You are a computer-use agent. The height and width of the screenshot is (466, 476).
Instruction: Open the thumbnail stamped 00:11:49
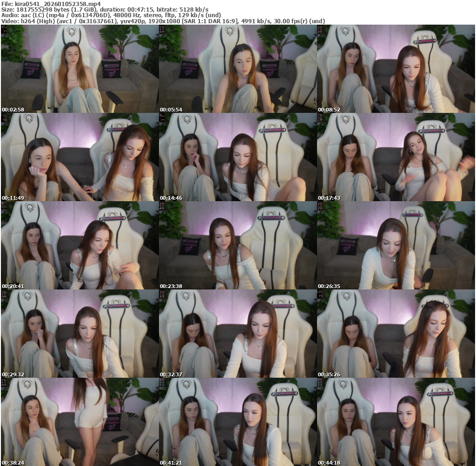point(79,157)
